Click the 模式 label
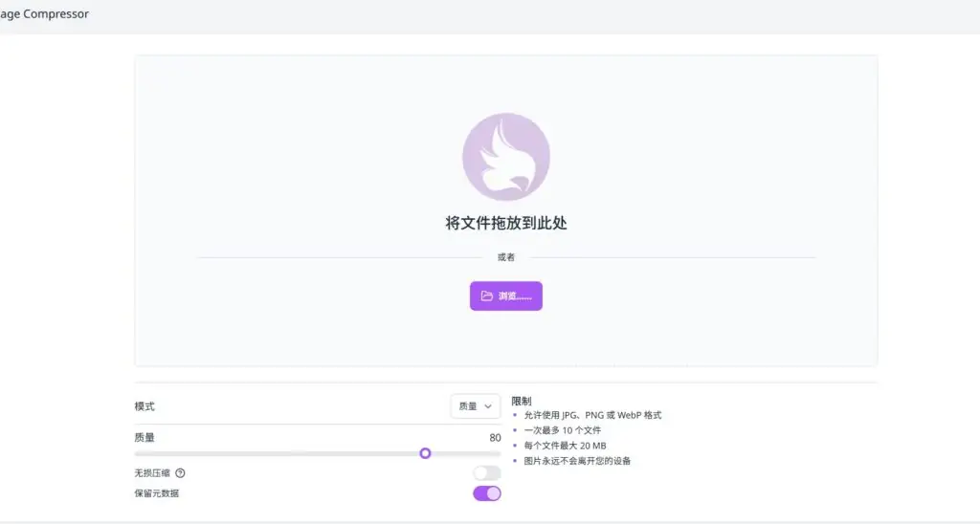The image size is (980, 524). coord(145,406)
